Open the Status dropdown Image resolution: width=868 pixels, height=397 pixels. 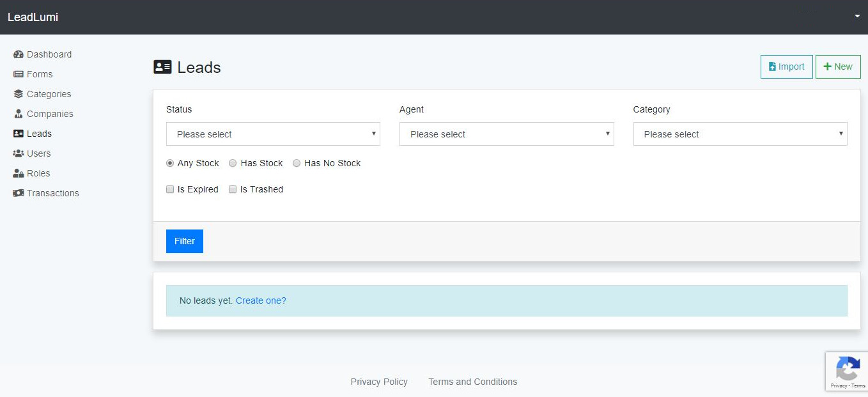click(273, 134)
